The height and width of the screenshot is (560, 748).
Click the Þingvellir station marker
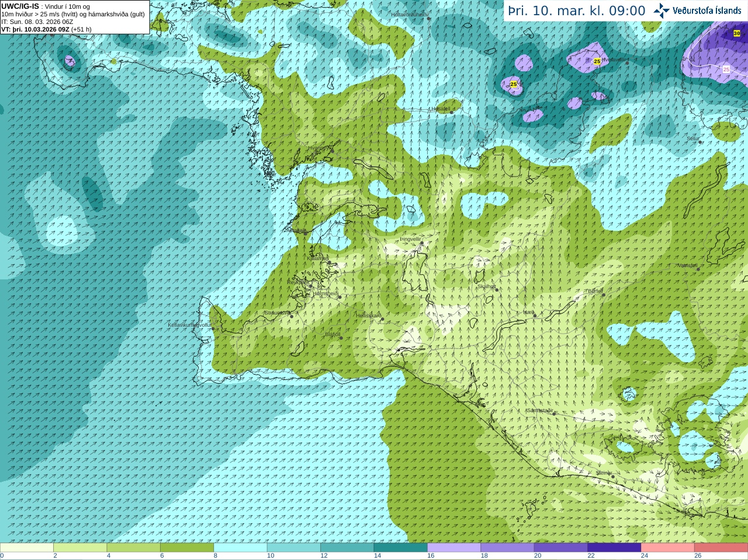click(x=421, y=243)
